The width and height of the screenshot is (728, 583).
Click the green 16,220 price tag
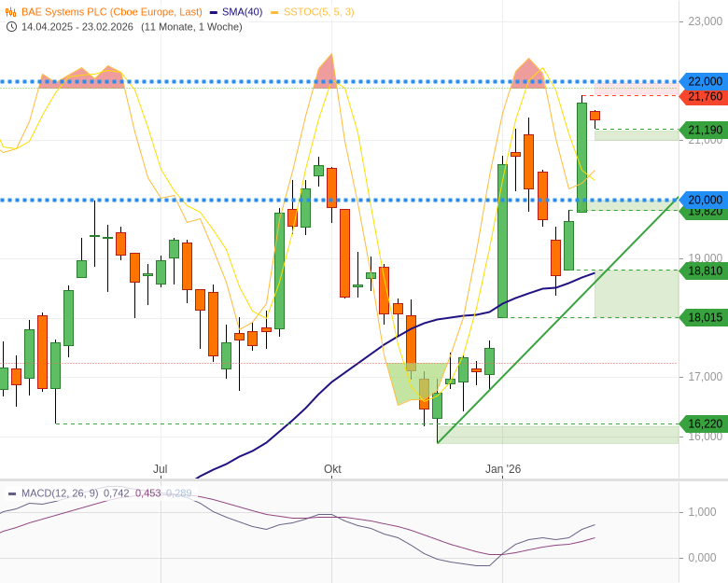click(705, 423)
